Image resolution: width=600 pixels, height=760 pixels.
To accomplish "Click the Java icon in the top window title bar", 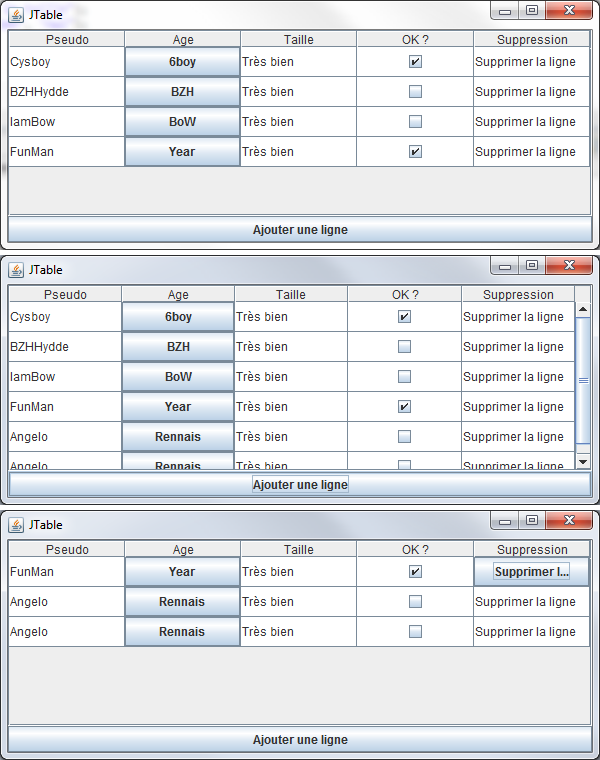I will [16, 15].
